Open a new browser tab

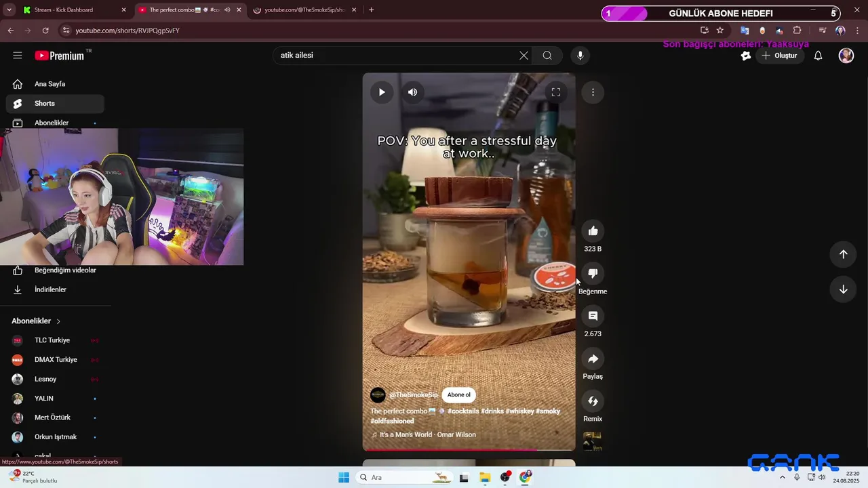(371, 10)
